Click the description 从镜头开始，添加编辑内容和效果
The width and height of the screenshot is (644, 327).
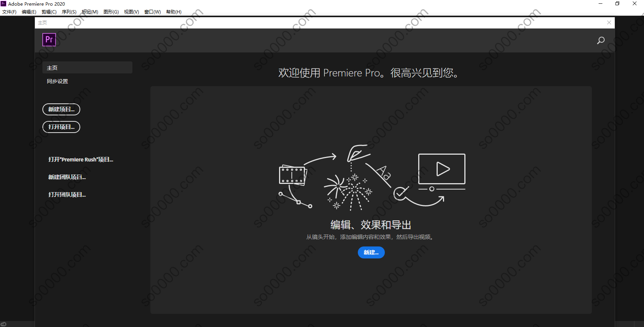pyautogui.click(x=371, y=237)
